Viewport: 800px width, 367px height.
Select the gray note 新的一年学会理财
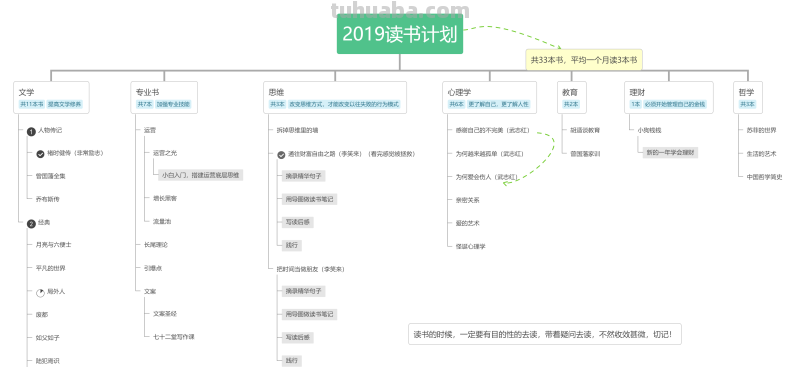tap(670, 153)
